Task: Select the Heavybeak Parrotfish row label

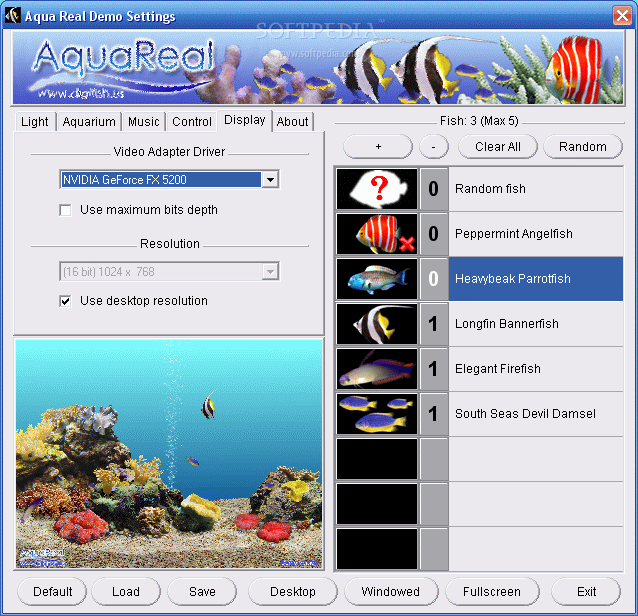Action: click(x=513, y=279)
